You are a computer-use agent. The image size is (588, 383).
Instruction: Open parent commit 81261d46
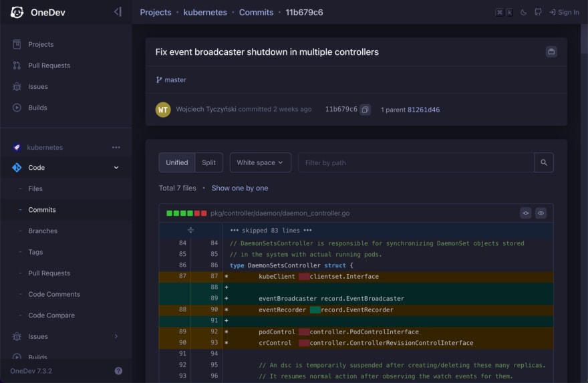pos(424,110)
